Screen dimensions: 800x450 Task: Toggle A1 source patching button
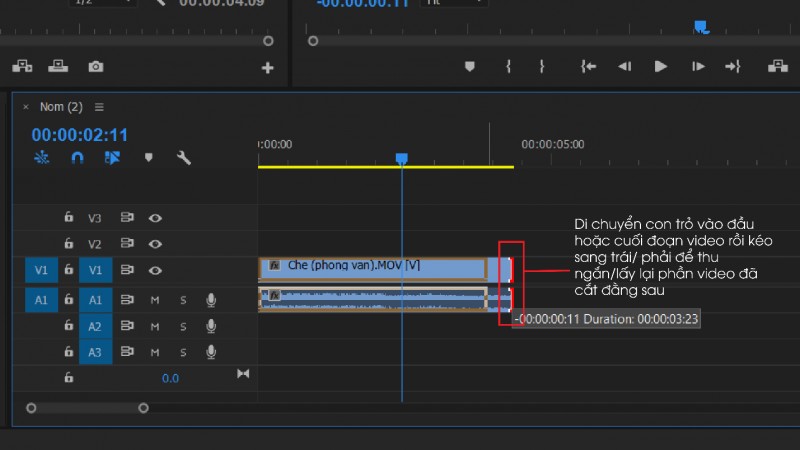(41, 300)
